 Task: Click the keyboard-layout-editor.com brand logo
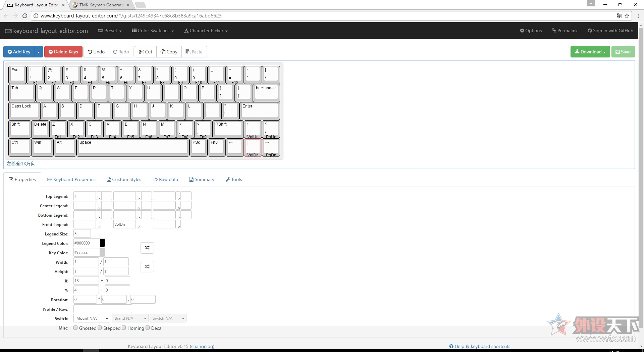point(47,31)
